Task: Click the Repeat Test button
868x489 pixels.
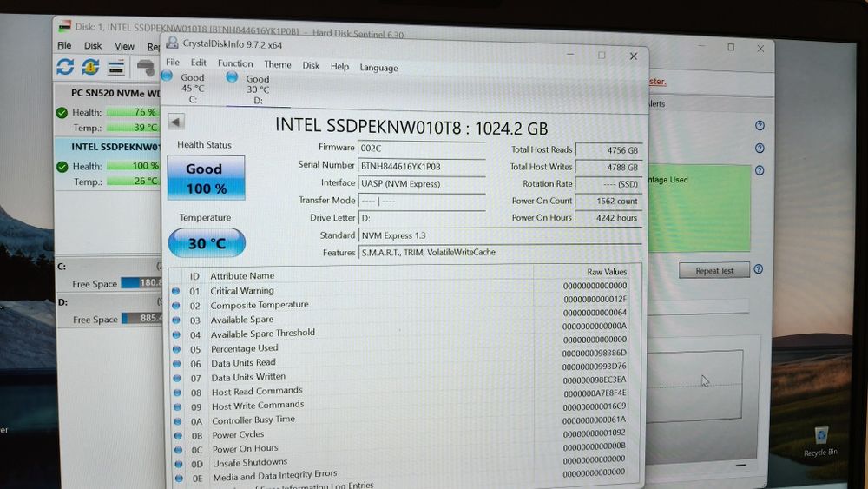Action: pos(714,270)
